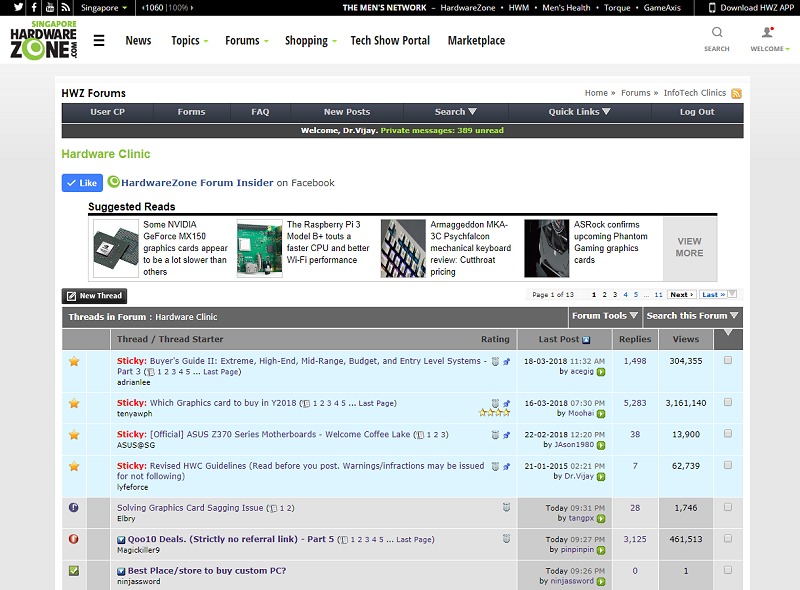Go to Marketplace

tap(477, 40)
